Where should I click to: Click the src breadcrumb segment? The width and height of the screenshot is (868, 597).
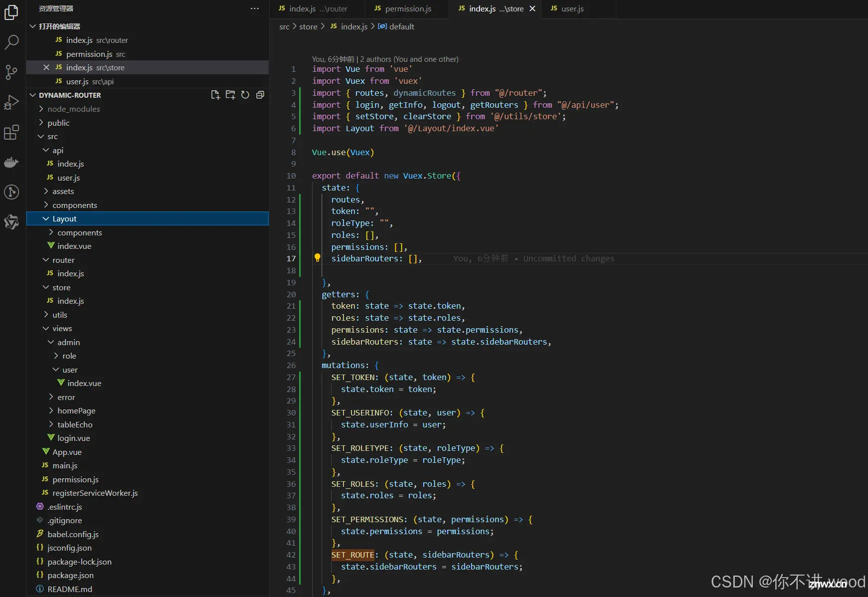[x=284, y=26]
